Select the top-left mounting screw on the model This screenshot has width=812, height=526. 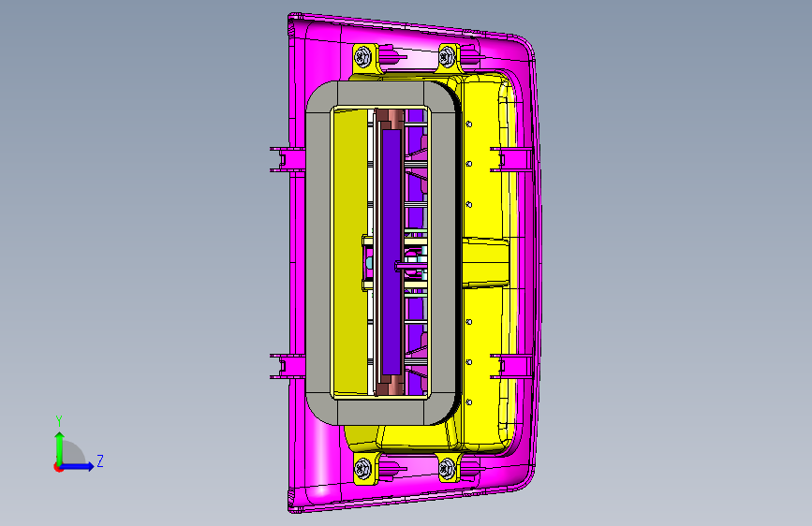[363, 56]
